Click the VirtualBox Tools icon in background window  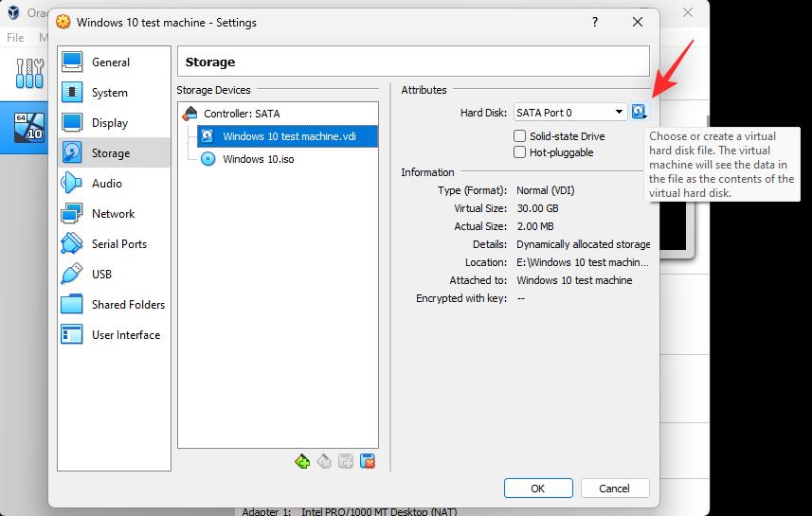coord(29,73)
